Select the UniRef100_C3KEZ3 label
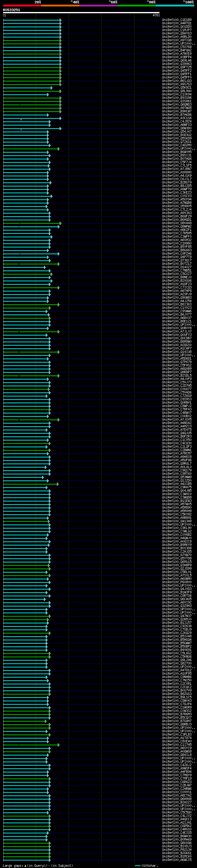Viewport: 197px width, 868px height. click(177, 192)
